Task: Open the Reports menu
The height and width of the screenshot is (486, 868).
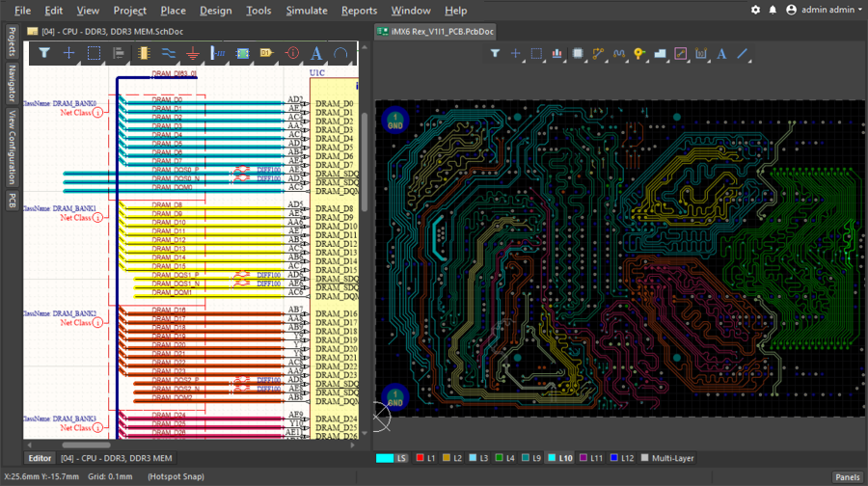Action: tap(359, 11)
